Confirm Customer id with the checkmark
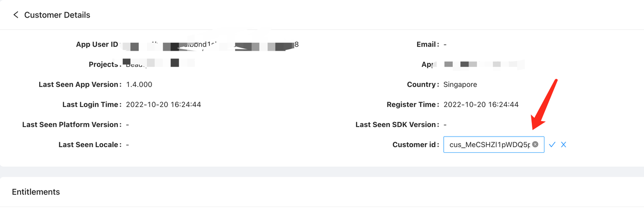This screenshot has height=215, width=644. point(552,145)
